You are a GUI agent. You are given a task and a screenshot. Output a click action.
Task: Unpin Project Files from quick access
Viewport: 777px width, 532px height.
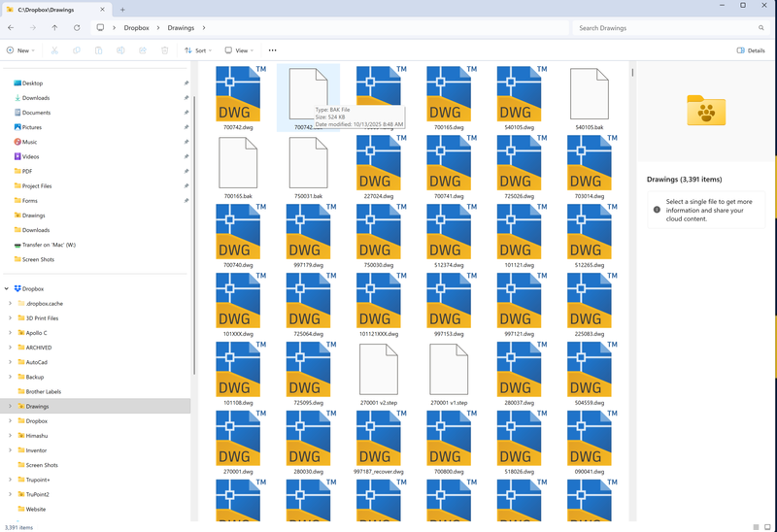(x=186, y=186)
